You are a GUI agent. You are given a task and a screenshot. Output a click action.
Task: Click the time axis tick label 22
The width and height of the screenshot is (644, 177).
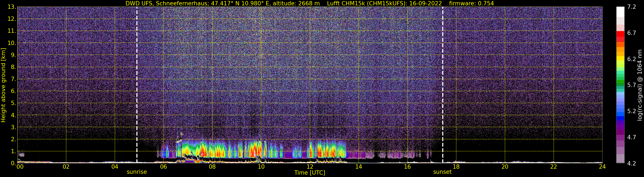point(554,167)
